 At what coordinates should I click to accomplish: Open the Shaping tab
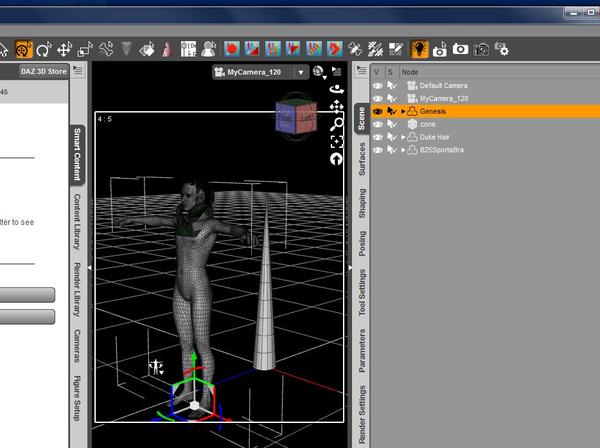(x=362, y=203)
